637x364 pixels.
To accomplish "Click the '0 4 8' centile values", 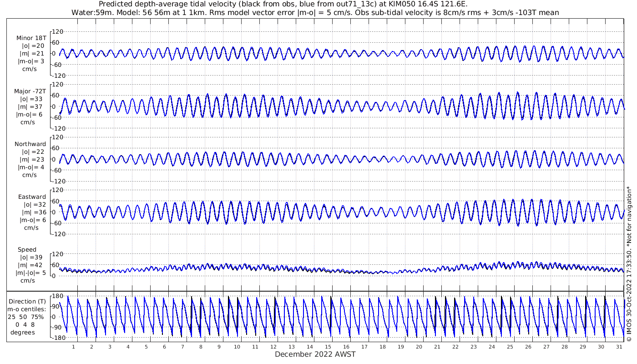I will [25, 324].
